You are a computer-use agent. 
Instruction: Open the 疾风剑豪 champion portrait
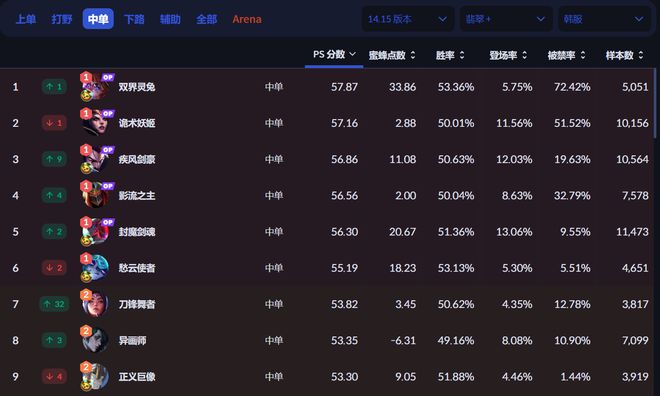(x=96, y=159)
